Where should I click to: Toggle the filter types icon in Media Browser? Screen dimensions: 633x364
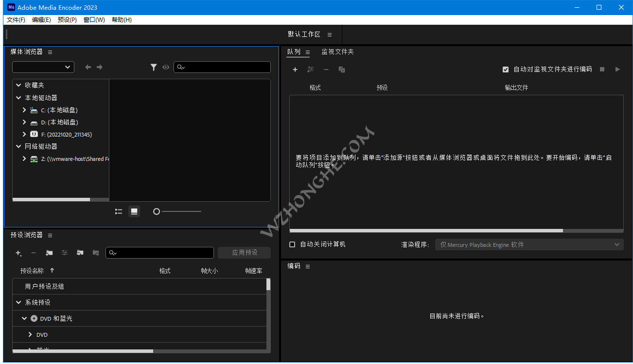tap(154, 67)
